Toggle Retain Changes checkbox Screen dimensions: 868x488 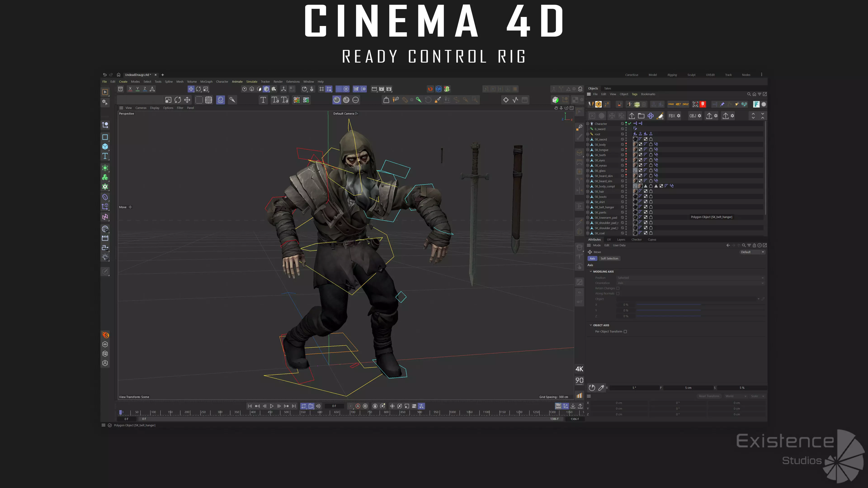pyautogui.click(x=618, y=288)
